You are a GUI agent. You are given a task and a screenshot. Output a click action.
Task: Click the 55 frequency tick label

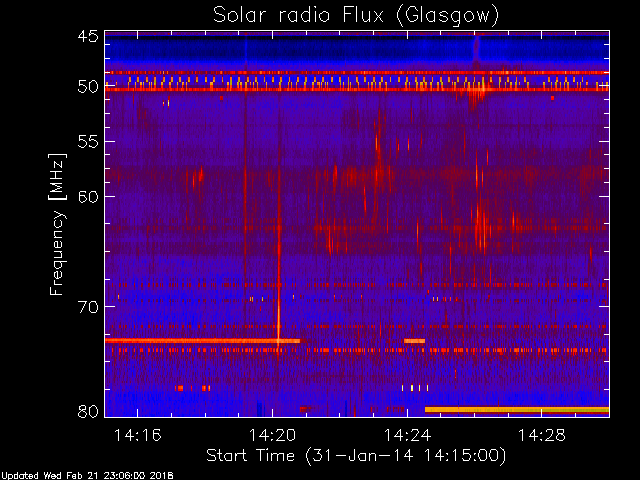[88, 142]
